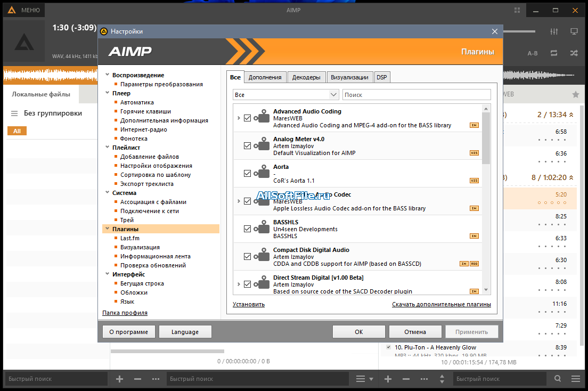588x391 pixels.
Task: Collapse the Плейлист tree section
Action: coord(107,147)
